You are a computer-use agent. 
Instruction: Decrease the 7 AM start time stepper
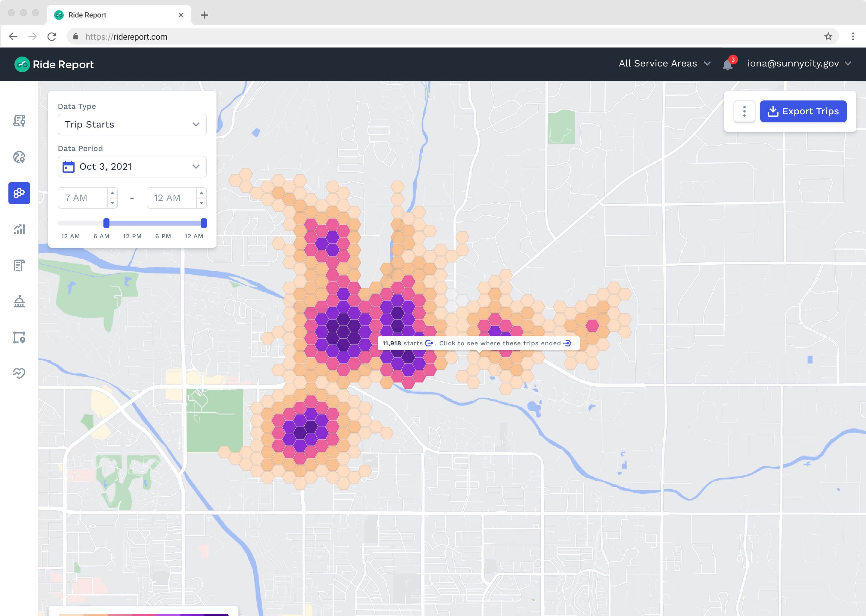point(112,203)
